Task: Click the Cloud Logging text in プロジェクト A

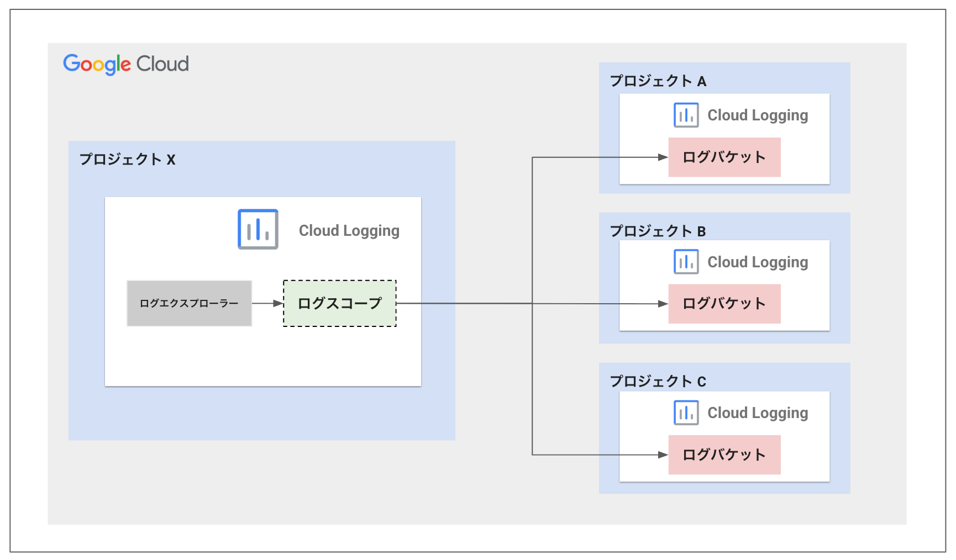Action: point(758,115)
